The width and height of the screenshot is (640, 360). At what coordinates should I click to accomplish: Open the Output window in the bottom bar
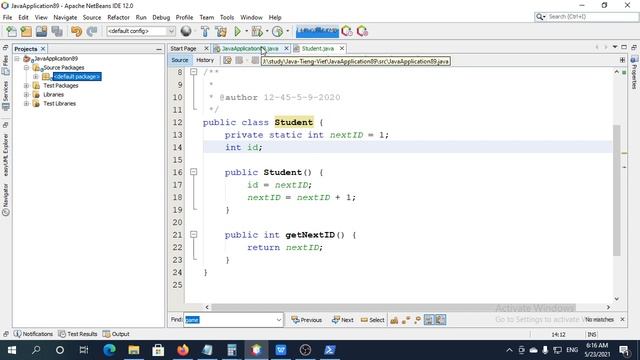(116, 334)
